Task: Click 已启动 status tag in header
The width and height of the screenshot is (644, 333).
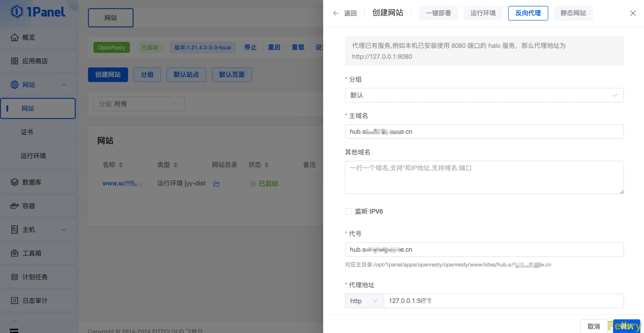Action: coord(150,47)
